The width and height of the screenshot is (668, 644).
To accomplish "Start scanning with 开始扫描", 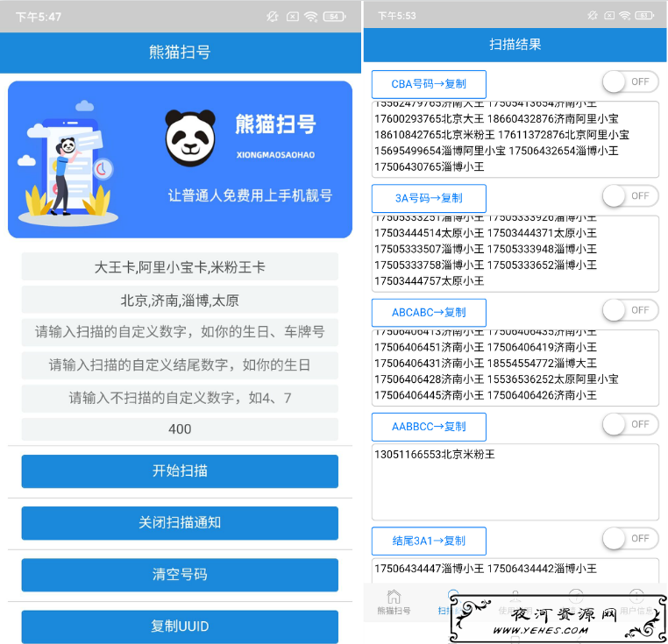I will point(180,471).
